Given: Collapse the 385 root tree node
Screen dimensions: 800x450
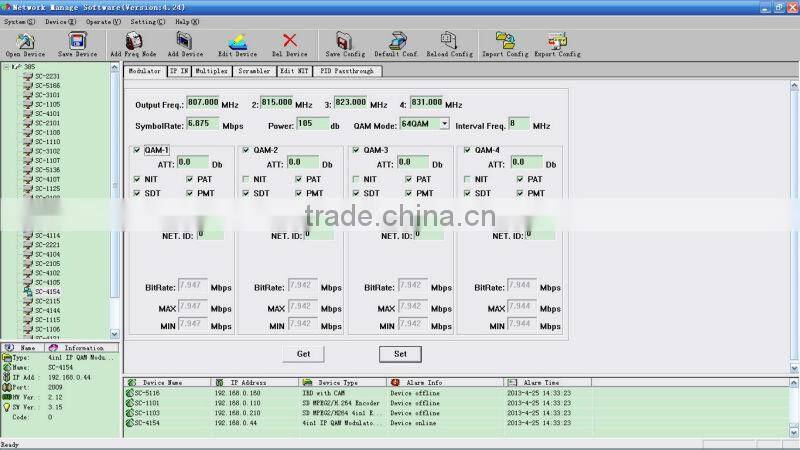Looking at the screenshot, I should pos(6,67).
